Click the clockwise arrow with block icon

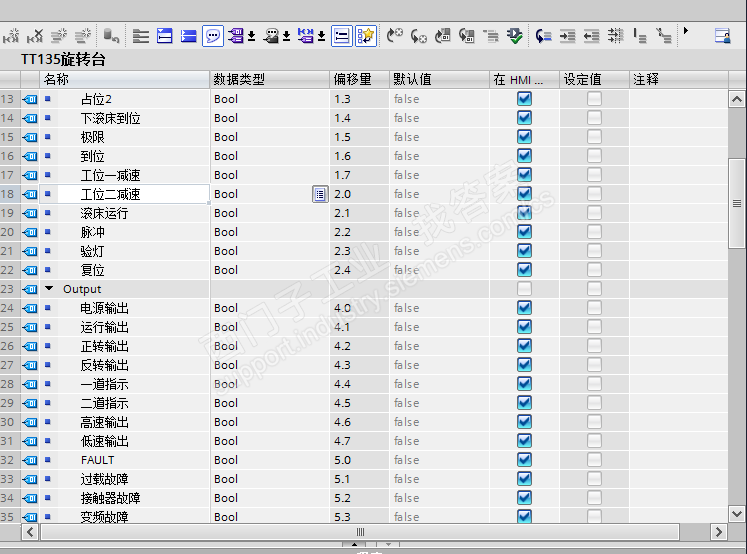(443, 36)
